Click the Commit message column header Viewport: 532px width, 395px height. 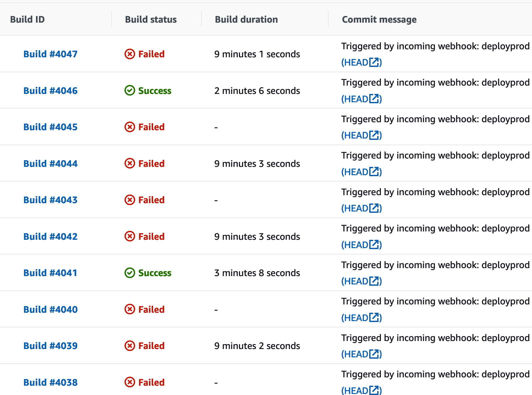379,19
